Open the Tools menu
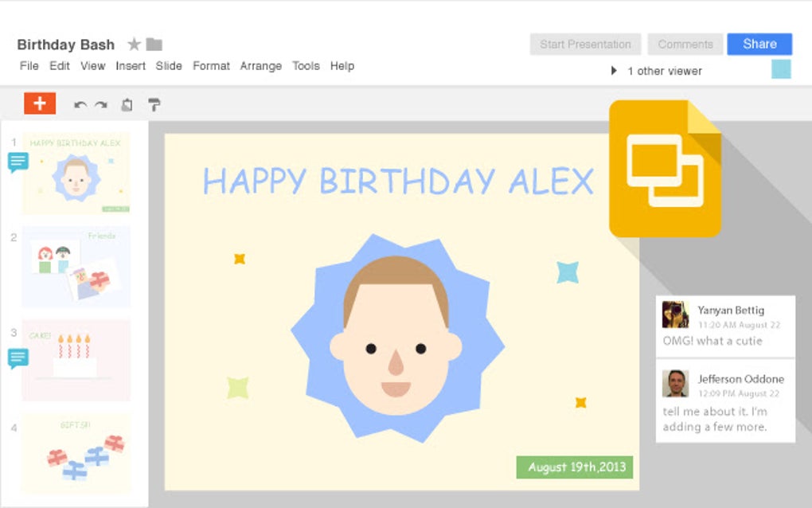The width and height of the screenshot is (812, 508). (x=306, y=66)
